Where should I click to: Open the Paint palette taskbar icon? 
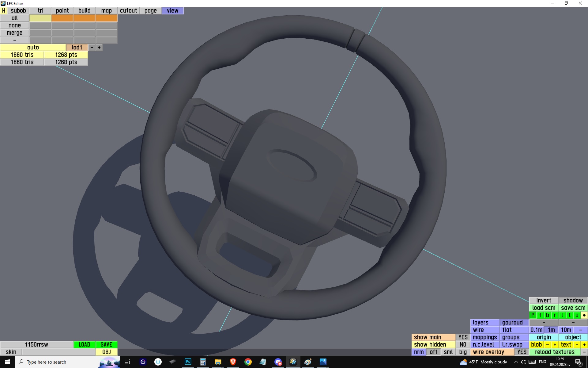point(308,362)
